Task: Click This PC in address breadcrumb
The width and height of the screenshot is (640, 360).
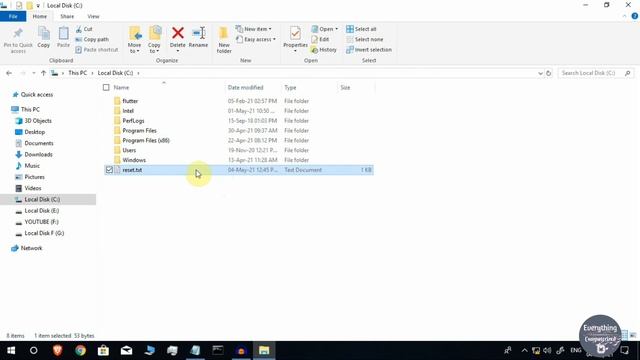Action: coord(77,73)
